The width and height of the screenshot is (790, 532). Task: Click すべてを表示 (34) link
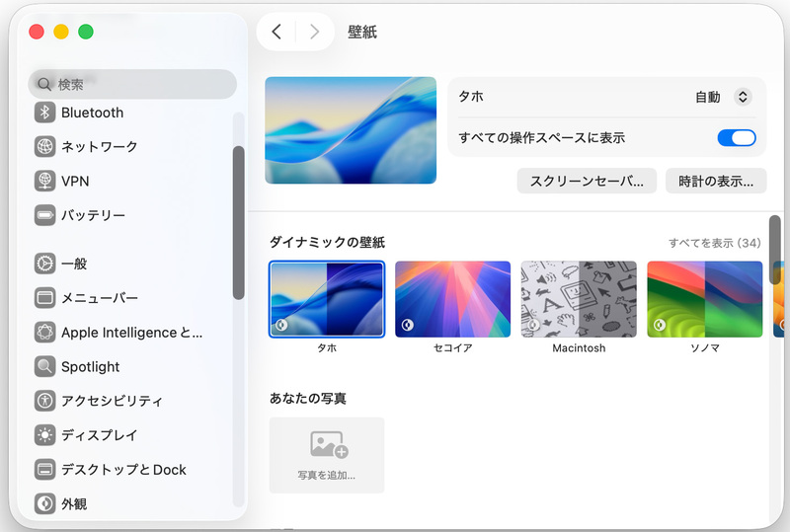714,243
